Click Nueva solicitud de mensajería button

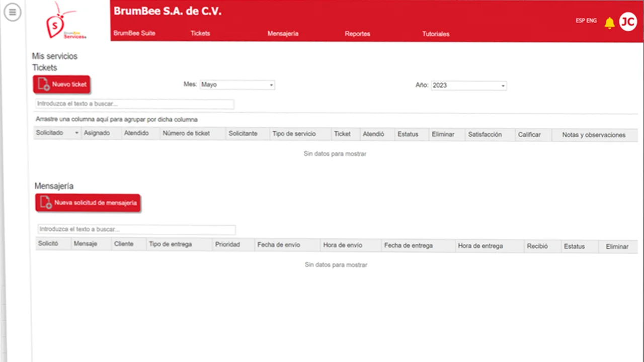88,203
